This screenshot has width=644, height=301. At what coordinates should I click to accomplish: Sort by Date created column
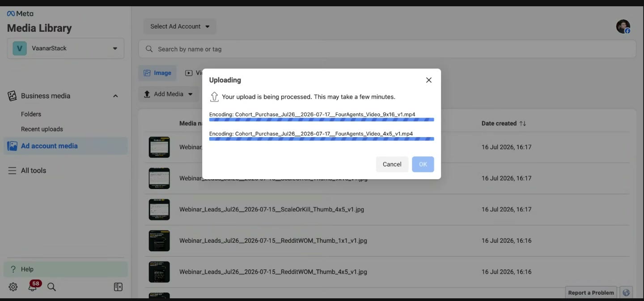522,123
